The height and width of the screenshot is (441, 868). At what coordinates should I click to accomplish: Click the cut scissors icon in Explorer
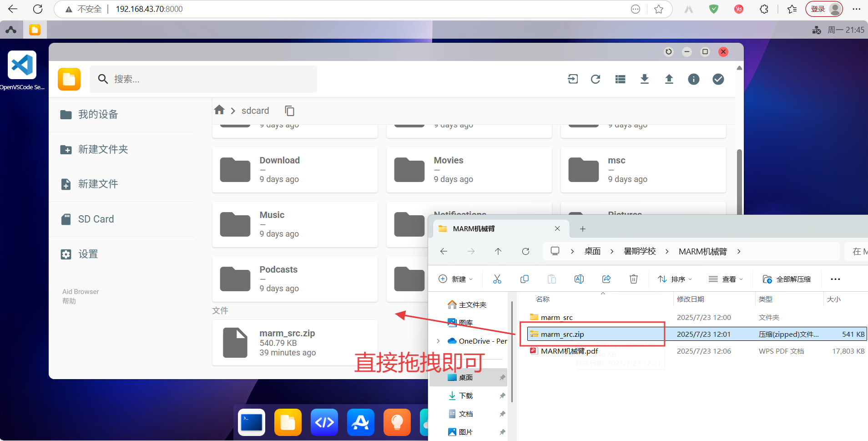[x=497, y=279]
